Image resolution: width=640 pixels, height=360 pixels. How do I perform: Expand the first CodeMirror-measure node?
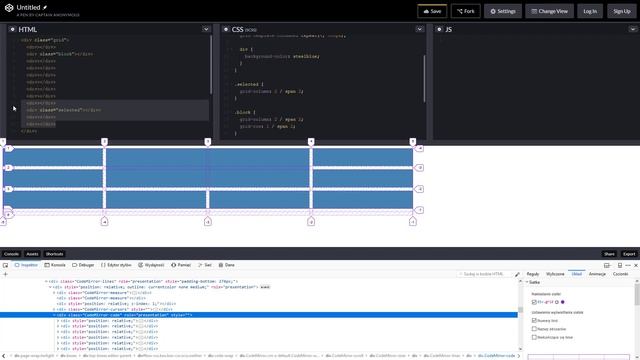click(54, 293)
